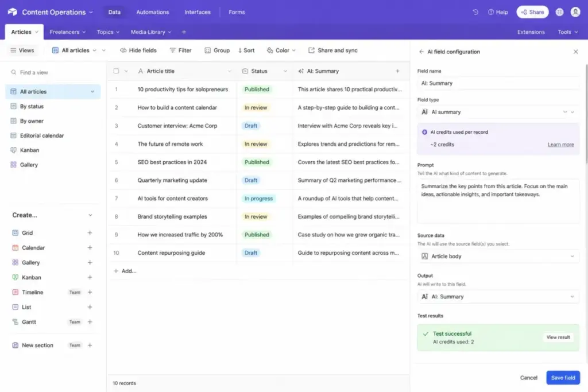Add a new table with plus icon
This screenshot has width=588, height=392.
click(184, 32)
